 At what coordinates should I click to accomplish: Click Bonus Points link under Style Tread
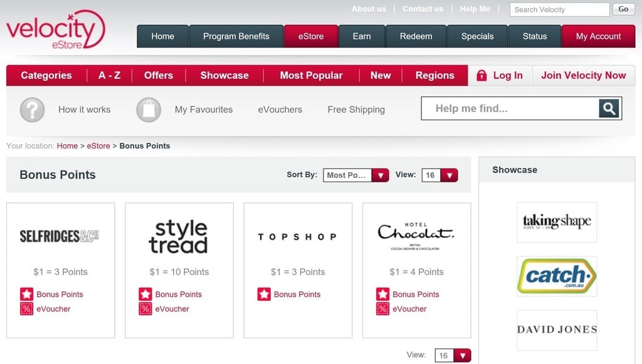[x=179, y=294]
